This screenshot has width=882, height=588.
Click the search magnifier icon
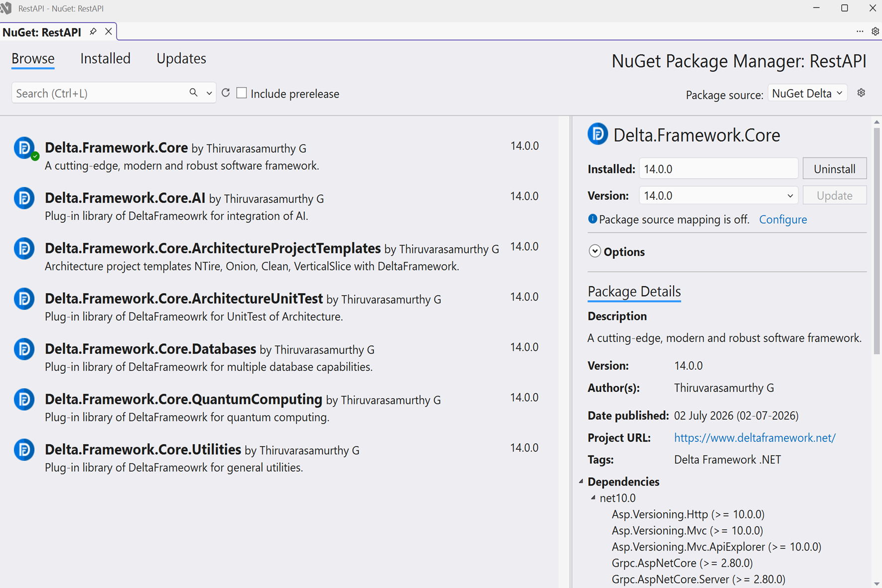point(193,93)
